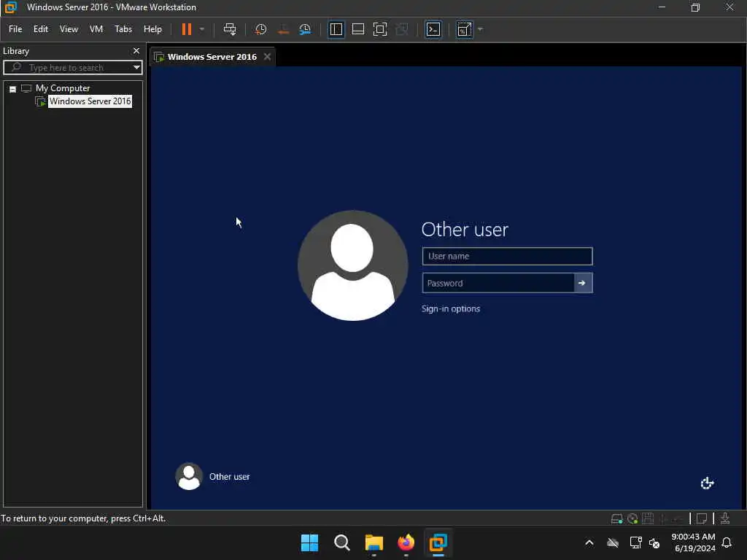This screenshot has height=560, width=747.
Task: Click the CD/DVD drive status bar icon
Action: 632,518
